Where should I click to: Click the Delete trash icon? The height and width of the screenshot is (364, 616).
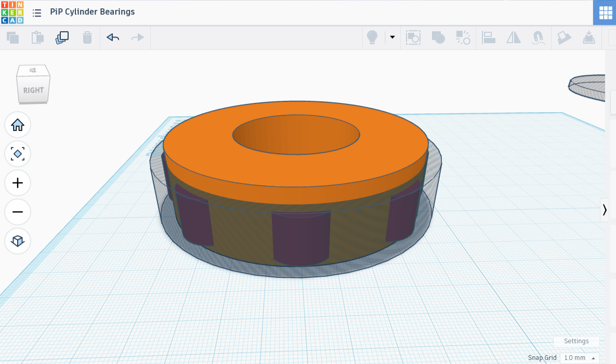point(87,38)
